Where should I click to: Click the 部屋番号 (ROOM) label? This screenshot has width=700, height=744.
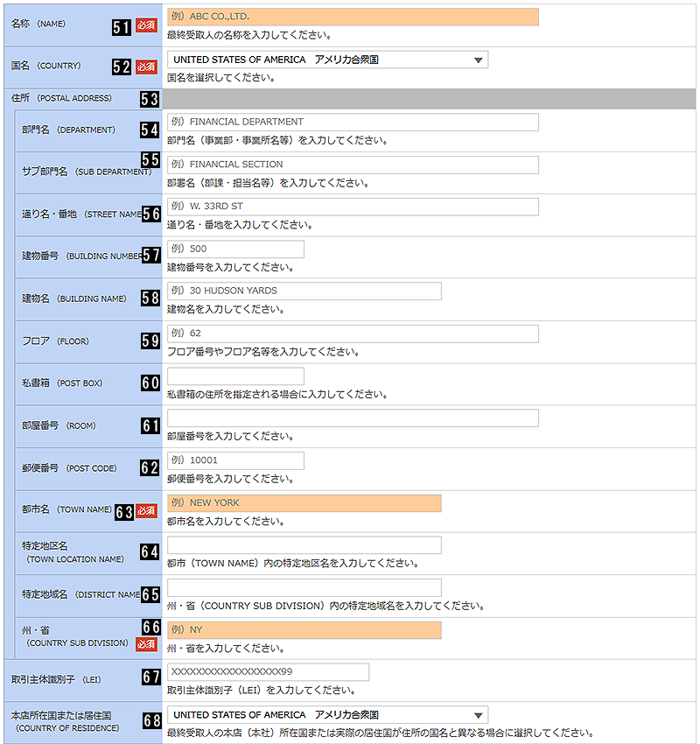[59, 425]
